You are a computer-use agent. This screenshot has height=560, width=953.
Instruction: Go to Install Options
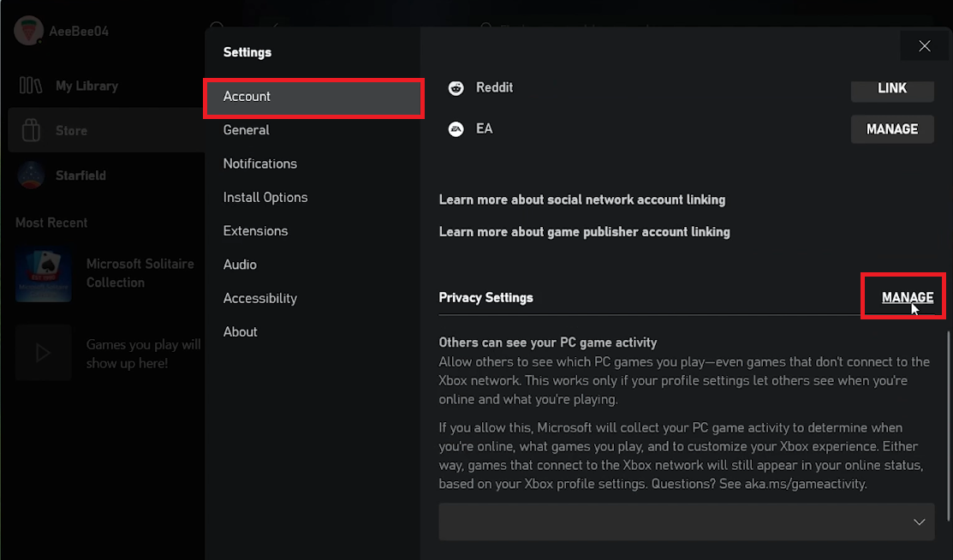[265, 197]
